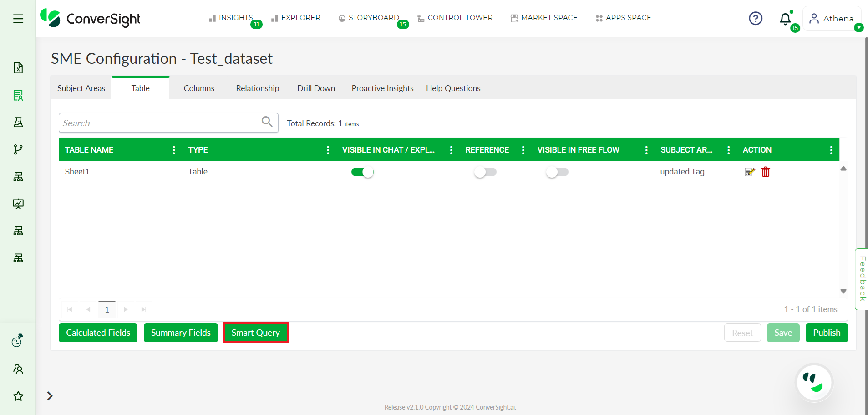This screenshot has height=415, width=868.
Task: Open the notifications bell
Action: click(x=785, y=19)
